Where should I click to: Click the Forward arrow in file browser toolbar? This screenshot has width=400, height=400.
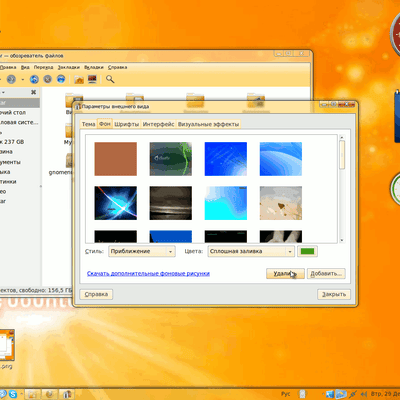(11, 79)
